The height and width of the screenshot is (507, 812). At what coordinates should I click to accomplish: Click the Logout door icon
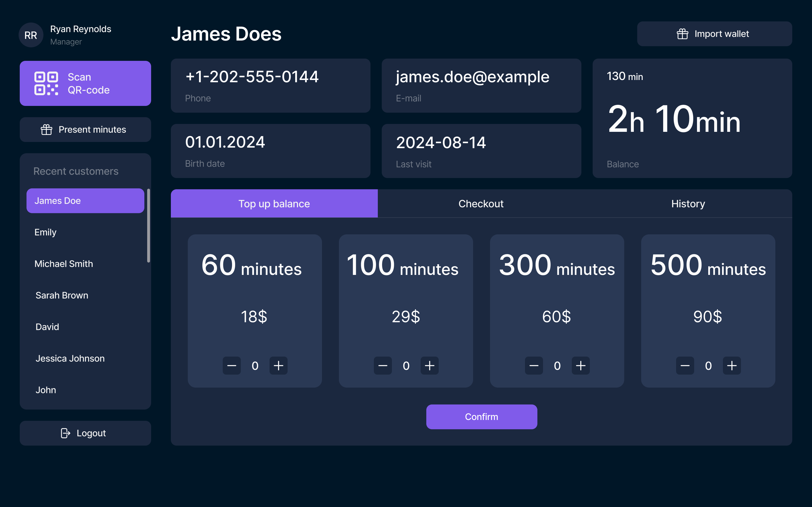(65, 433)
